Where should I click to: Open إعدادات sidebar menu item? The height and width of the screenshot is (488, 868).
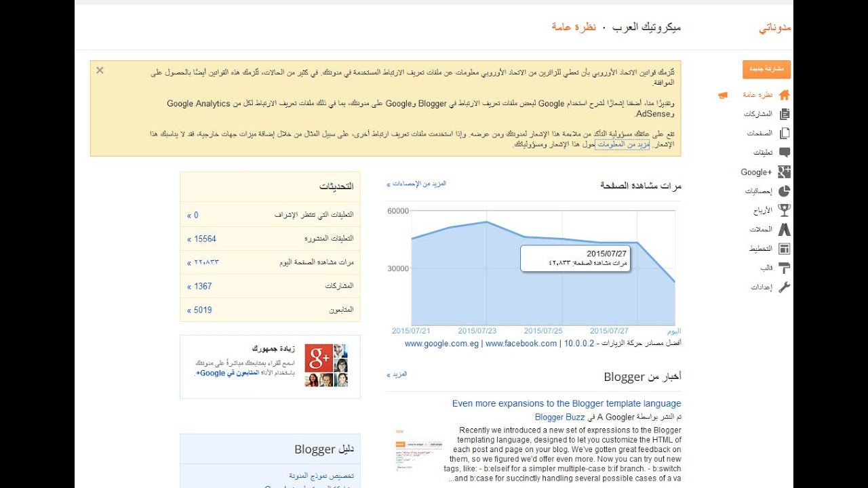(x=762, y=287)
